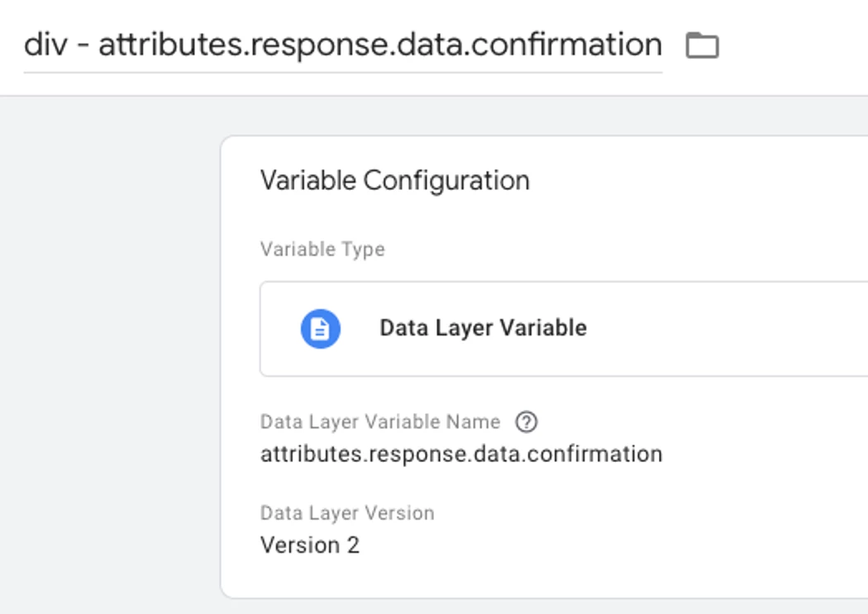The height and width of the screenshot is (614, 868).
Task: Click blank header area right of folder icon
Action: 794,45
